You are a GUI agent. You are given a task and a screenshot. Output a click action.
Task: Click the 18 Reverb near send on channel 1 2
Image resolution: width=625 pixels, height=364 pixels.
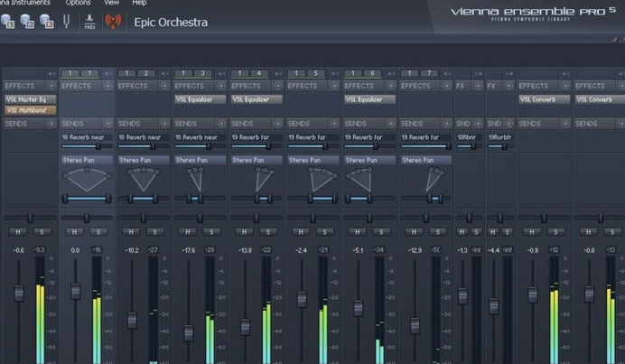(143, 137)
